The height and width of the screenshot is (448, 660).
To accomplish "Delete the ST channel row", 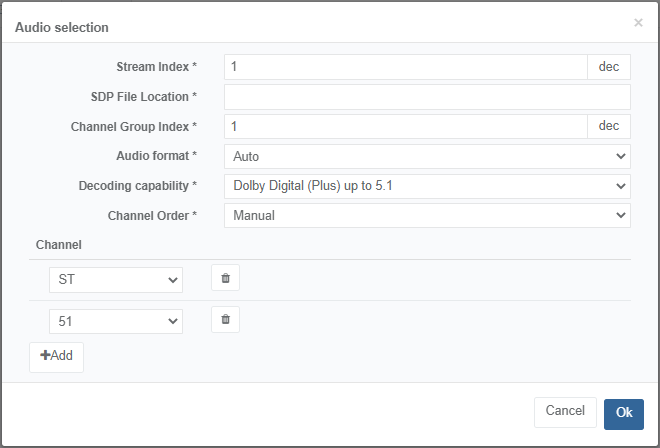I will coord(225,279).
